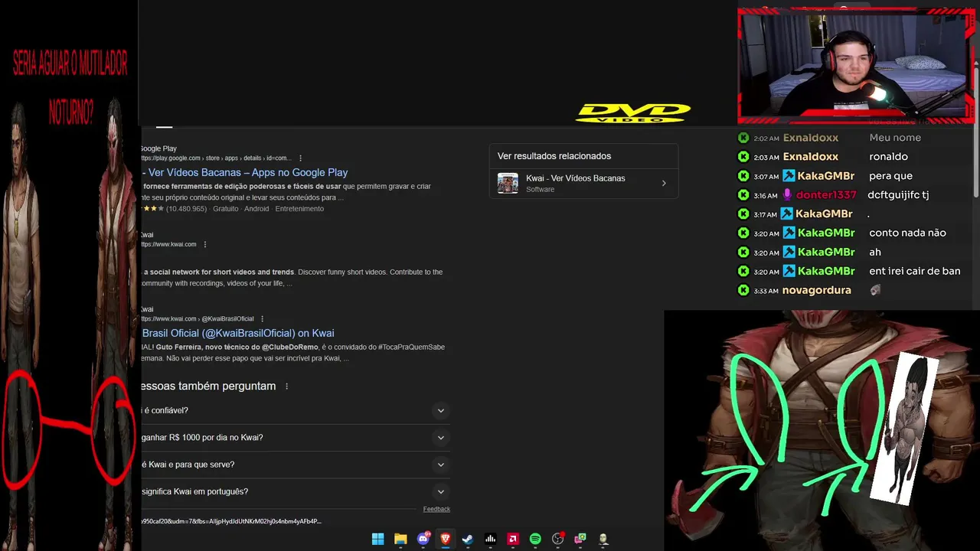Click the play.google.com breadcrumb URL
980x551 pixels.
[x=216, y=158]
